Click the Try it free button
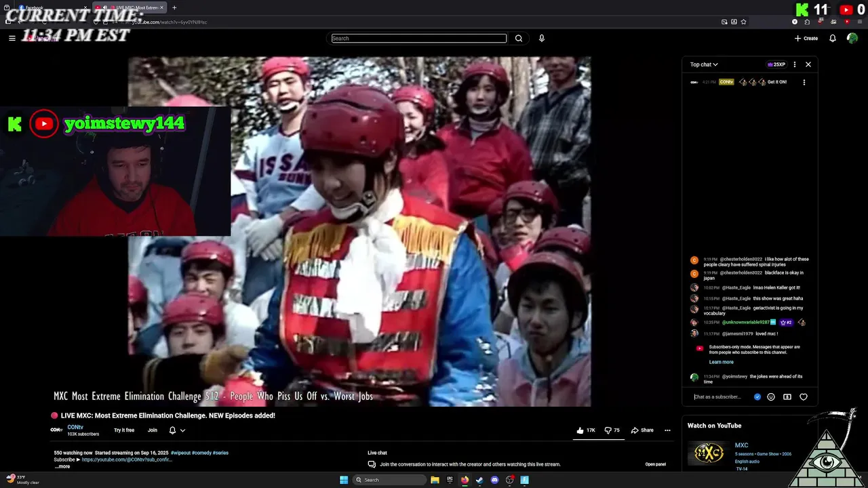 [x=124, y=430]
